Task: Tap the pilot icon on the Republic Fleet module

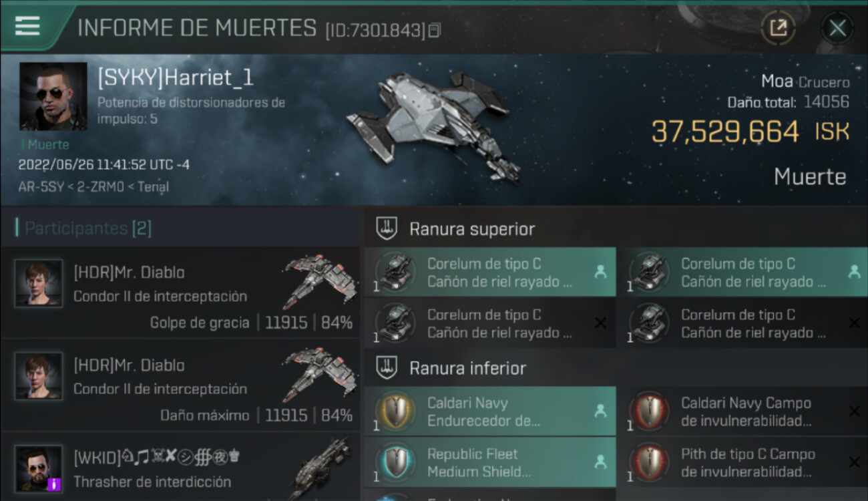Action: (x=600, y=462)
